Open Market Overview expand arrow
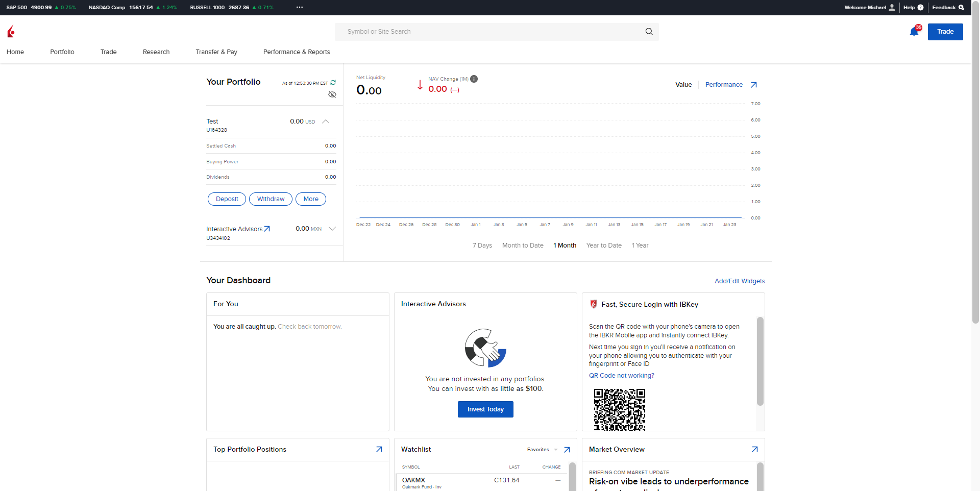The height and width of the screenshot is (491, 980). click(x=754, y=449)
